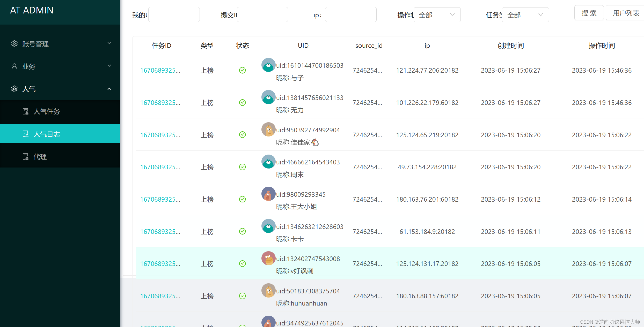Click the status checkmark in huhuanhuan row
Screen dimensions: 644x327
coord(242,296)
